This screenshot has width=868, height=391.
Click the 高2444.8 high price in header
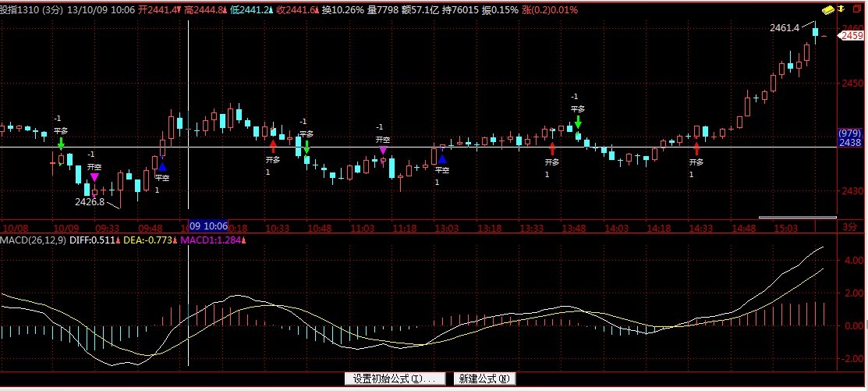205,10
